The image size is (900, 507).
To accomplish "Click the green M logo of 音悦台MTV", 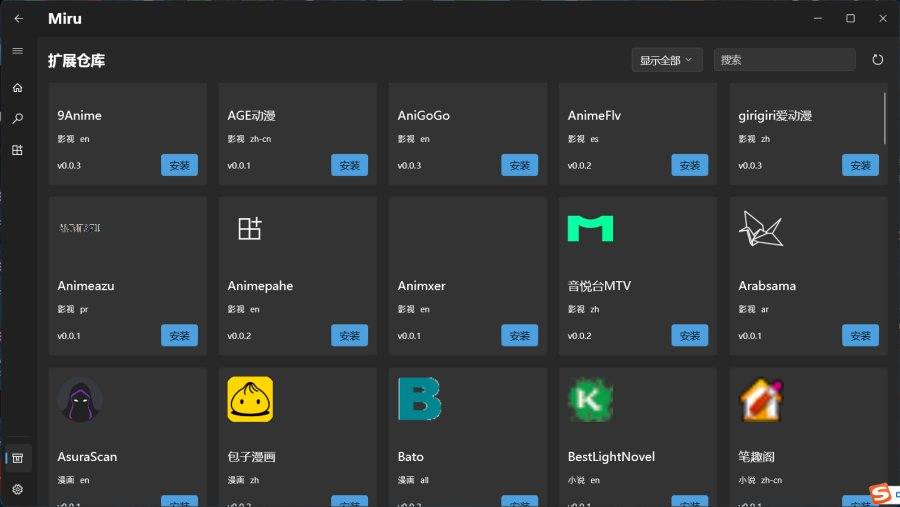I will coord(590,229).
